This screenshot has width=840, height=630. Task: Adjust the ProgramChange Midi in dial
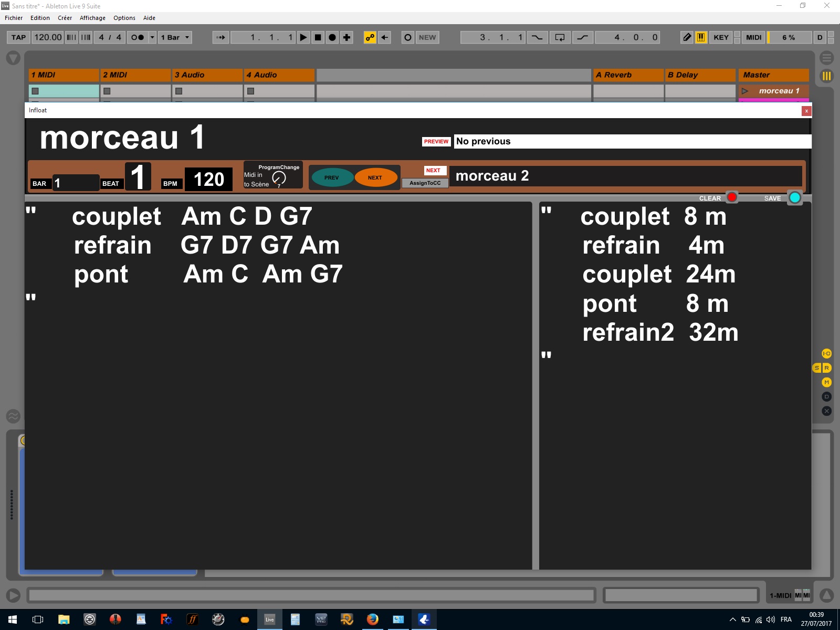point(279,178)
